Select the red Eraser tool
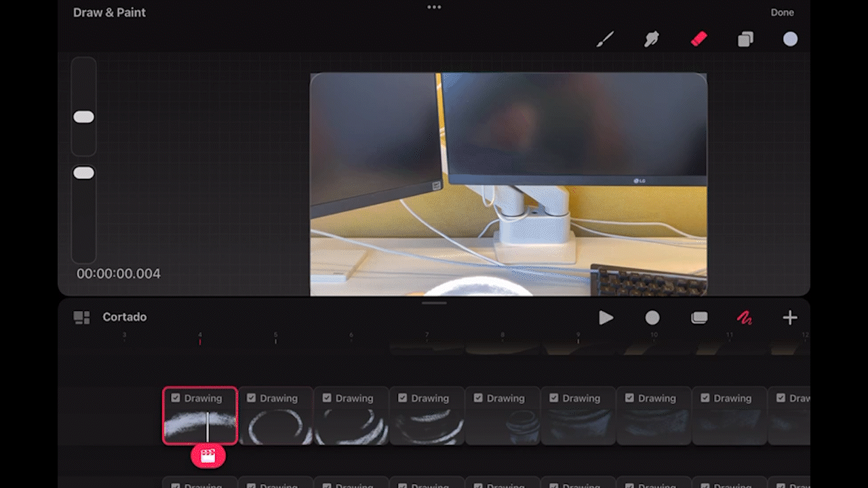This screenshot has height=488, width=868. [698, 39]
